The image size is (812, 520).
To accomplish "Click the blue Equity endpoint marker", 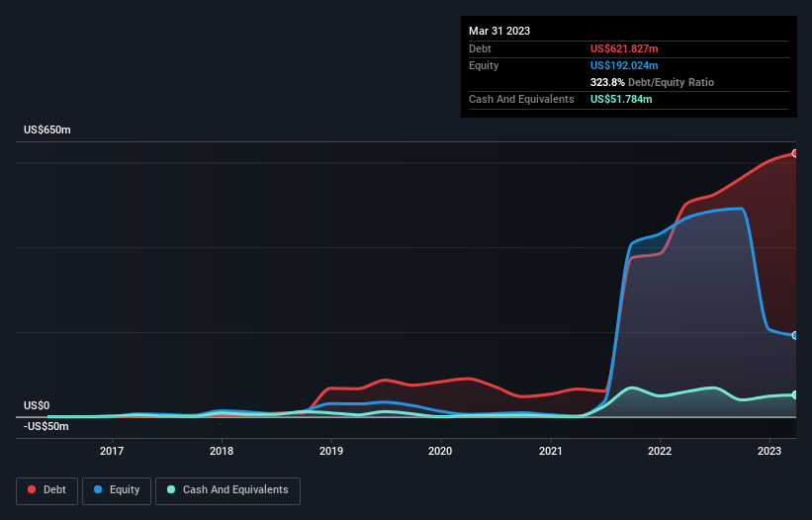I will 795,336.
